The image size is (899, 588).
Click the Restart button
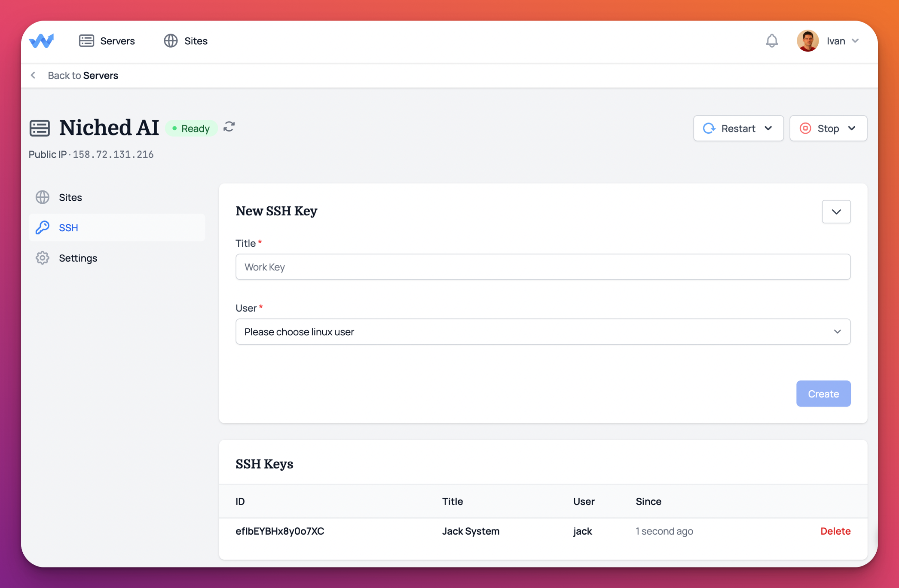tap(738, 128)
